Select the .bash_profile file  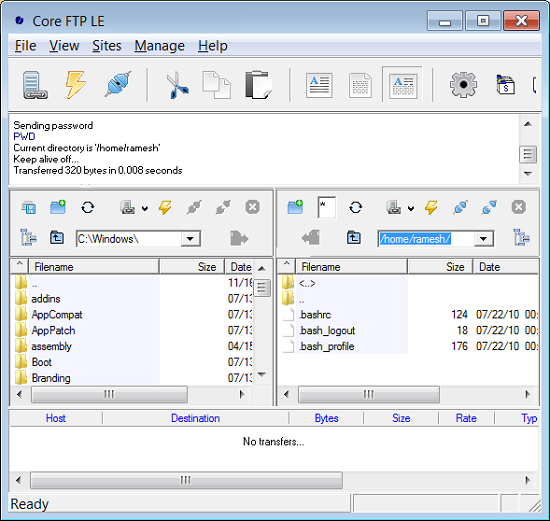coord(327,347)
